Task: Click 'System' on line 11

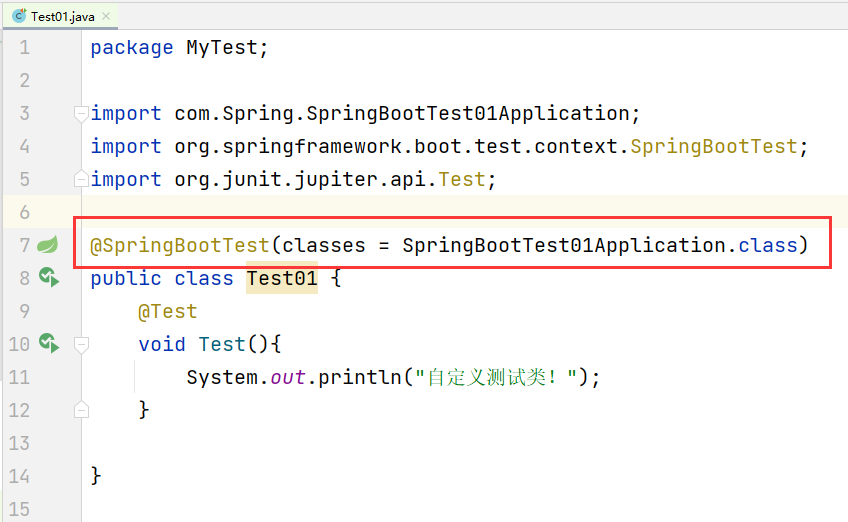Action: pyautogui.click(x=222, y=377)
